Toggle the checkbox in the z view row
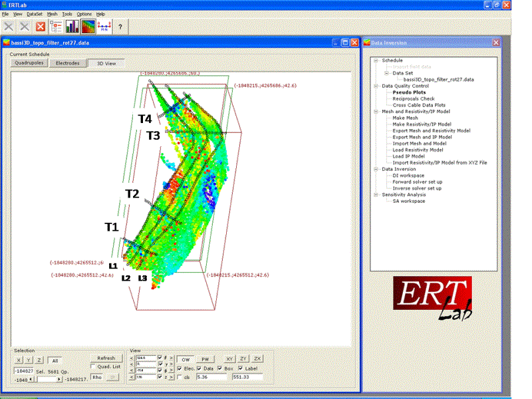This screenshot has width=532, height=399. click(160, 376)
